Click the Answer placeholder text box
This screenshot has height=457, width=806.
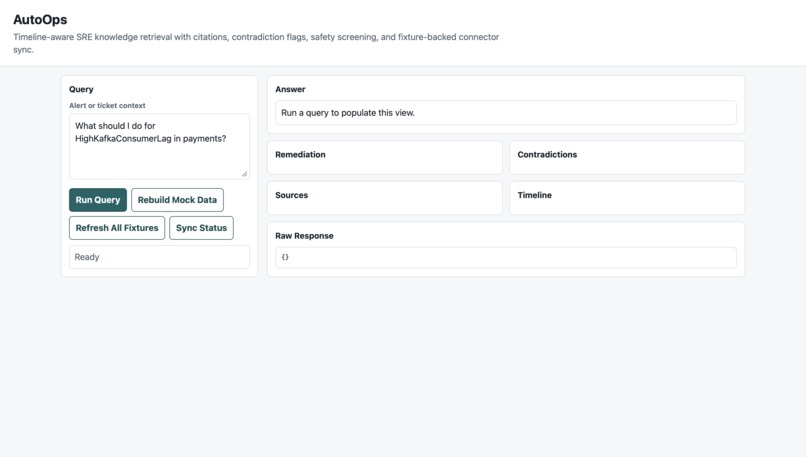pyautogui.click(x=506, y=113)
